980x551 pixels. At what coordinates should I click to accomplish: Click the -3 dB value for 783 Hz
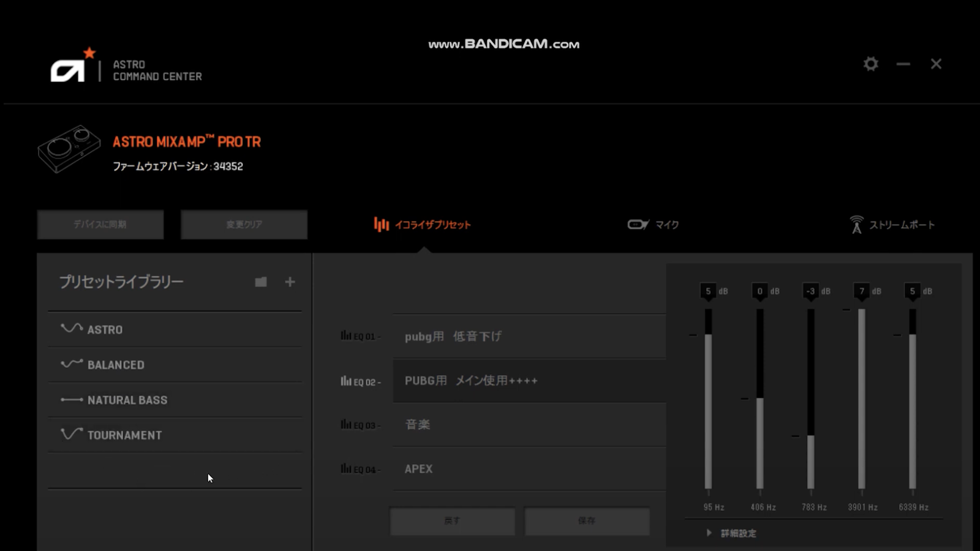810,291
